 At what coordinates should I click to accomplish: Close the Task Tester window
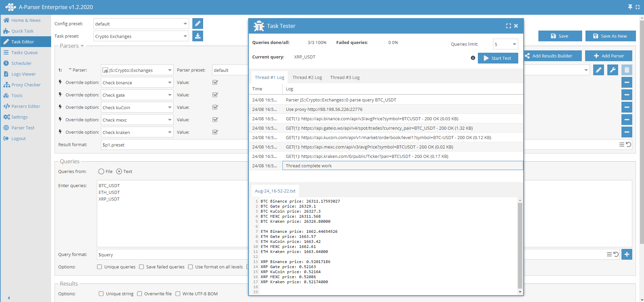click(516, 26)
